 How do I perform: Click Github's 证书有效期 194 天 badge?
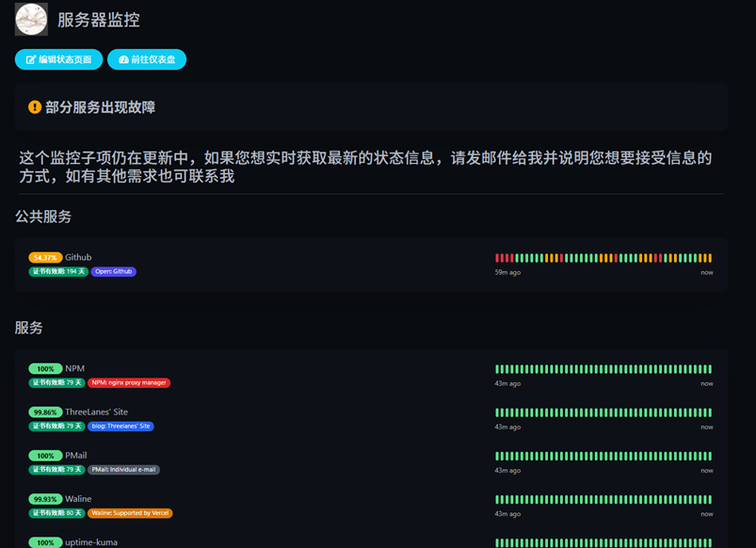(x=58, y=271)
